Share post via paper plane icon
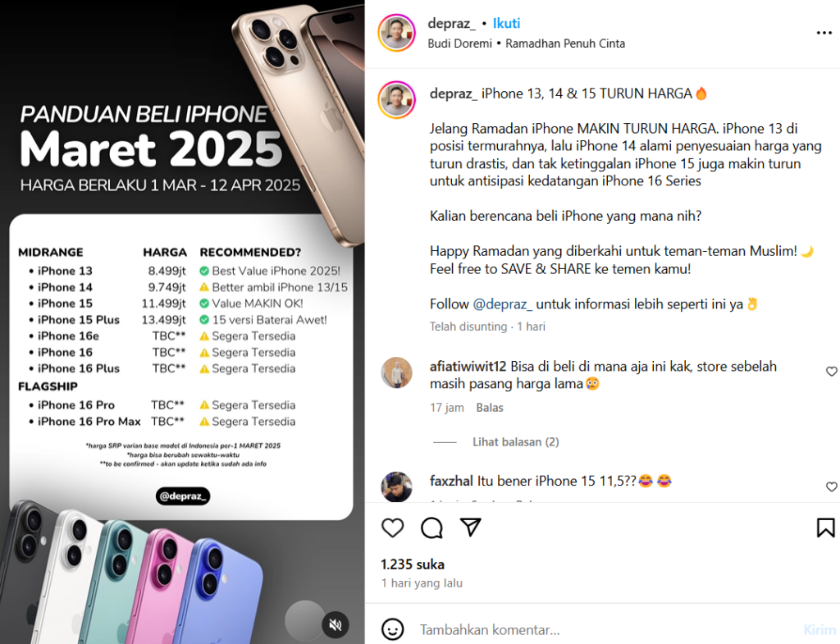Viewport: 840px width, 644px height. click(x=471, y=528)
